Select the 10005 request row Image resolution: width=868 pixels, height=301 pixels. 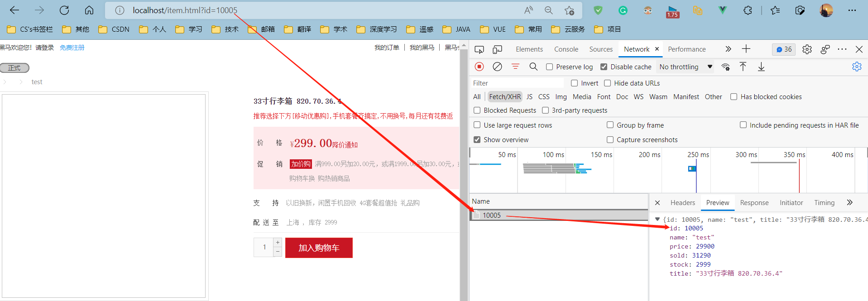pyautogui.click(x=559, y=215)
